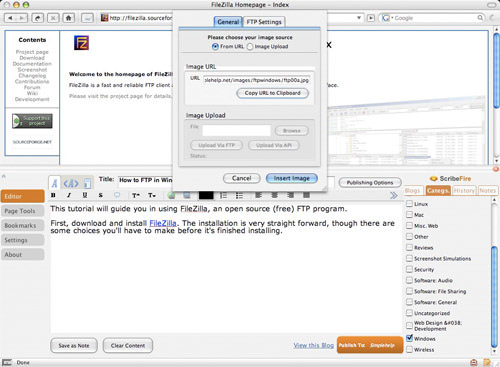Expand the toolbar overflow chevron

394,195
